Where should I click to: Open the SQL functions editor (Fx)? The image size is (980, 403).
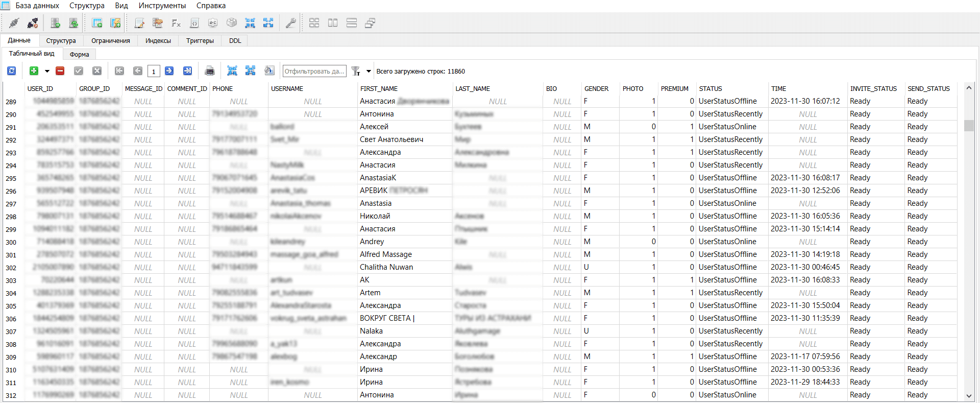(x=176, y=23)
